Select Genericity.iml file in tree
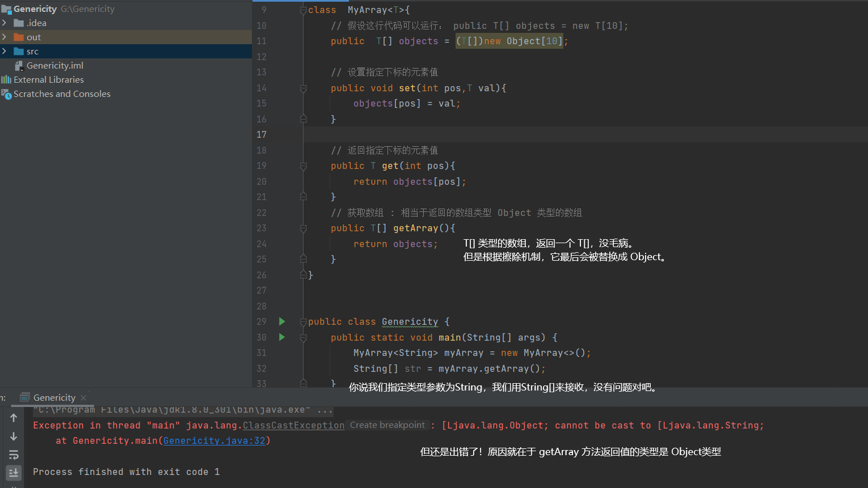The image size is (868, 488). point(55,66)
